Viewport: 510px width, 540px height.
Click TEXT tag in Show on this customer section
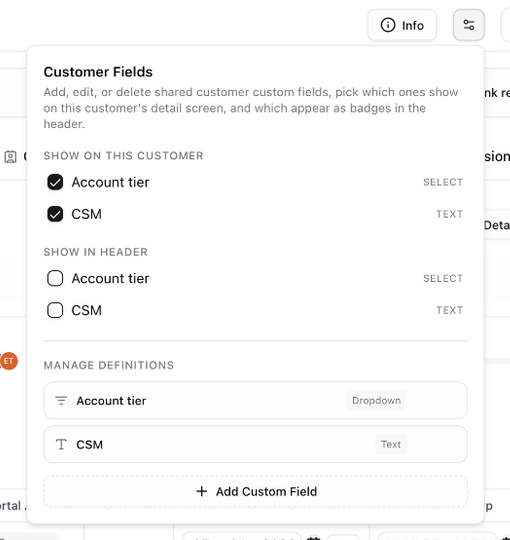click(x=450, y=214)
